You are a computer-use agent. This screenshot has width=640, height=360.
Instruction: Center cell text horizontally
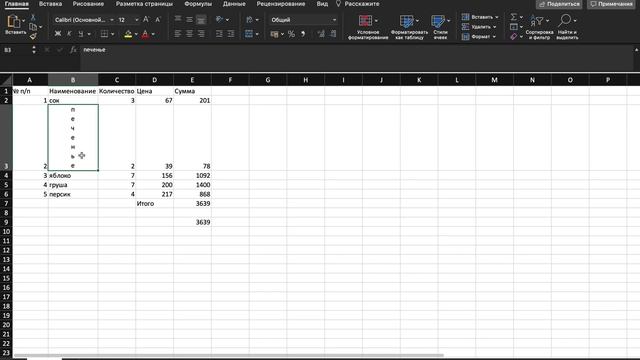click(189, 34)
